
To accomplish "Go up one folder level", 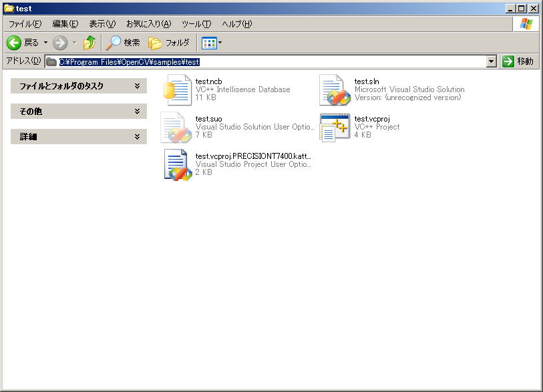I will click(x=89, y=43).
